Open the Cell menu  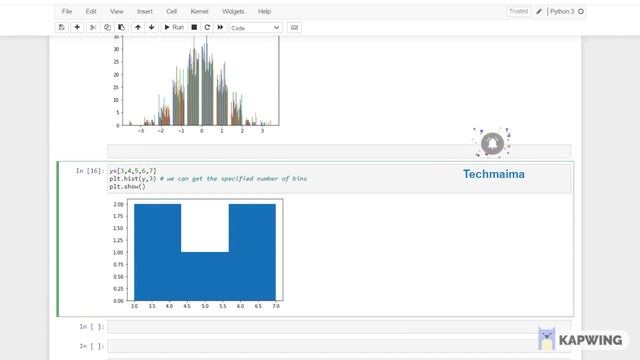pyautogui.click(x=171, y=11)
